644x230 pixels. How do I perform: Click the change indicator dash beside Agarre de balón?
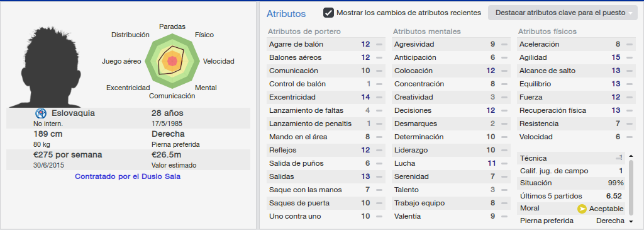coord(379,45)
